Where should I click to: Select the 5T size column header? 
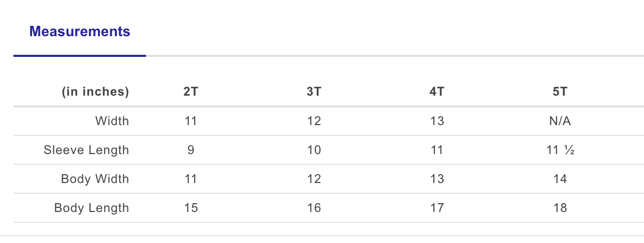(560, 92)
